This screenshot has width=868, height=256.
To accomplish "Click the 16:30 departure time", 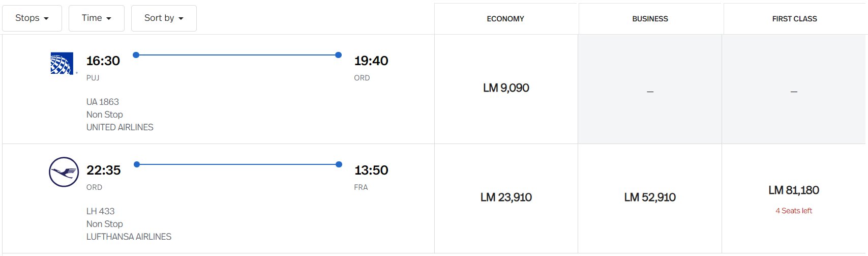I will point(103,61).
